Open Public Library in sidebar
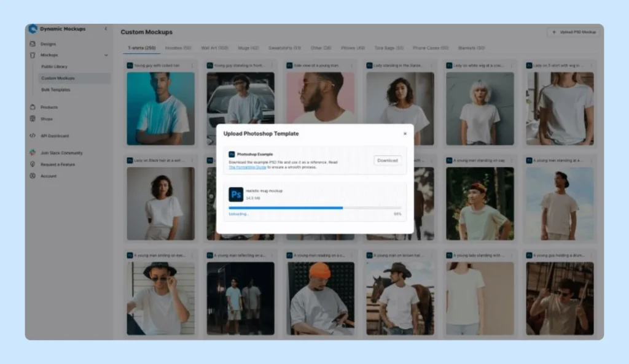629x364 pixels. point(54,66)
